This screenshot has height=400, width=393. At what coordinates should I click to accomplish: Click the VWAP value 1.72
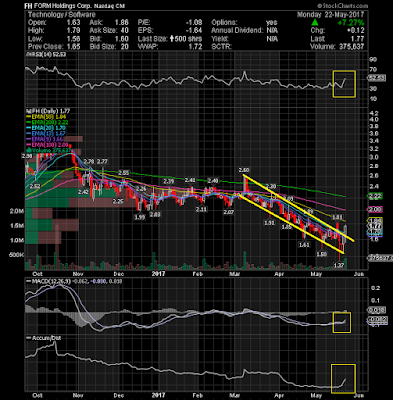click(x=196, y=47)
